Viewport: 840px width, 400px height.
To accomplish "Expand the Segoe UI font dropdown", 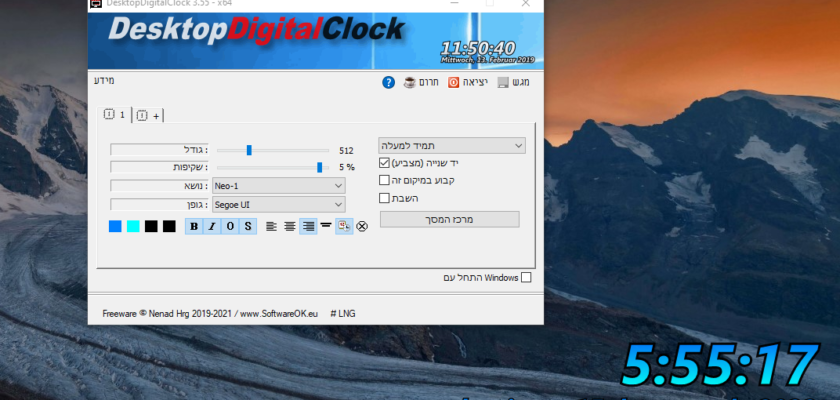I will tap(278, 204).
